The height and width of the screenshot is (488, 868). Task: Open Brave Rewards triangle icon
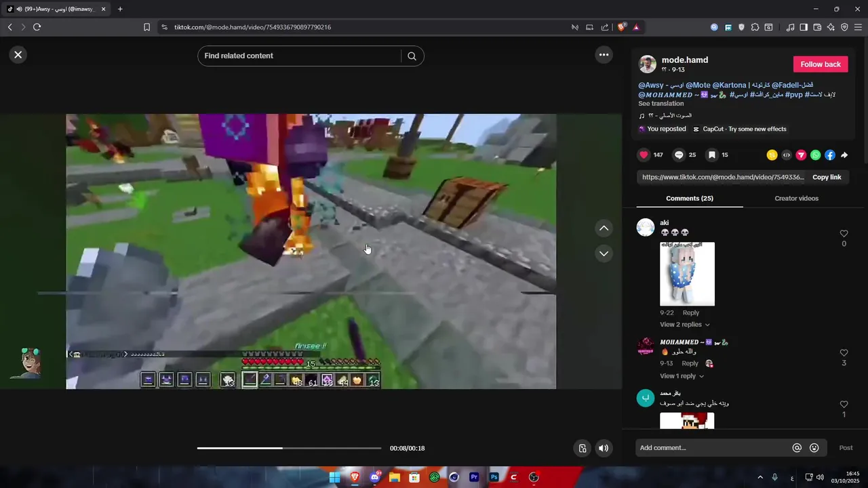(x=636, y=27)
